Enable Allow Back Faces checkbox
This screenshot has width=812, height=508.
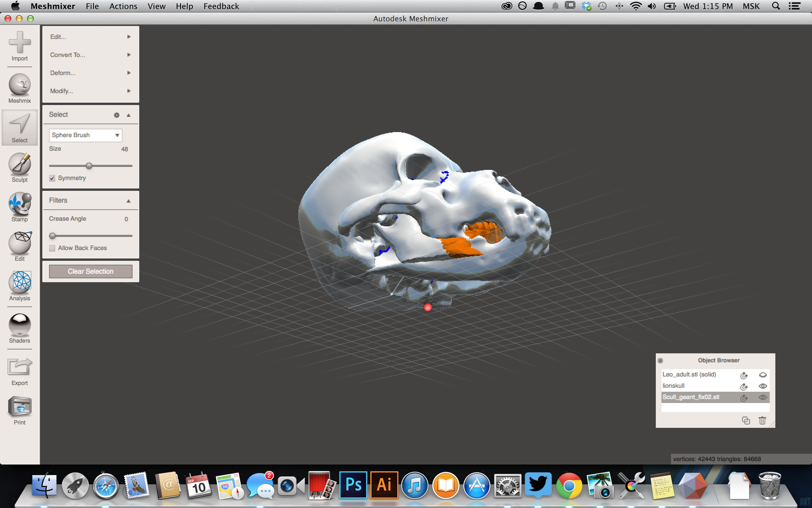pyautogui.click(x=52, y=248)
